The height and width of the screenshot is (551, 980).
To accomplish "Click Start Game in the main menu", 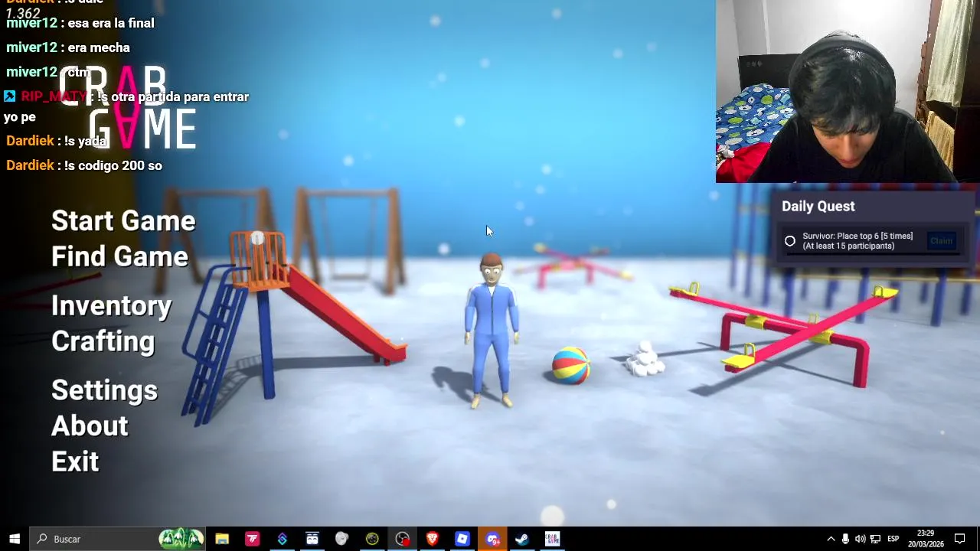I will pos(123,221).
